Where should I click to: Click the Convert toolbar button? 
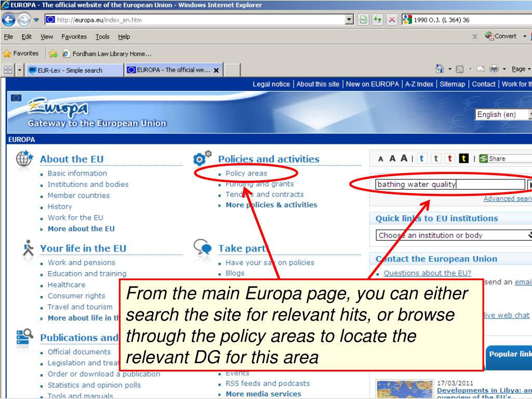[501, 36]
